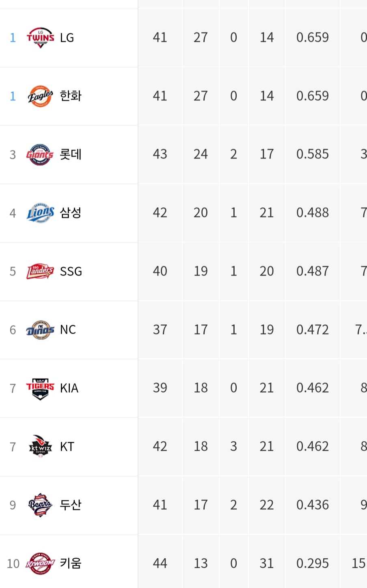
Task: Click the Samsung Lions team logo
Action: point(40,213)
